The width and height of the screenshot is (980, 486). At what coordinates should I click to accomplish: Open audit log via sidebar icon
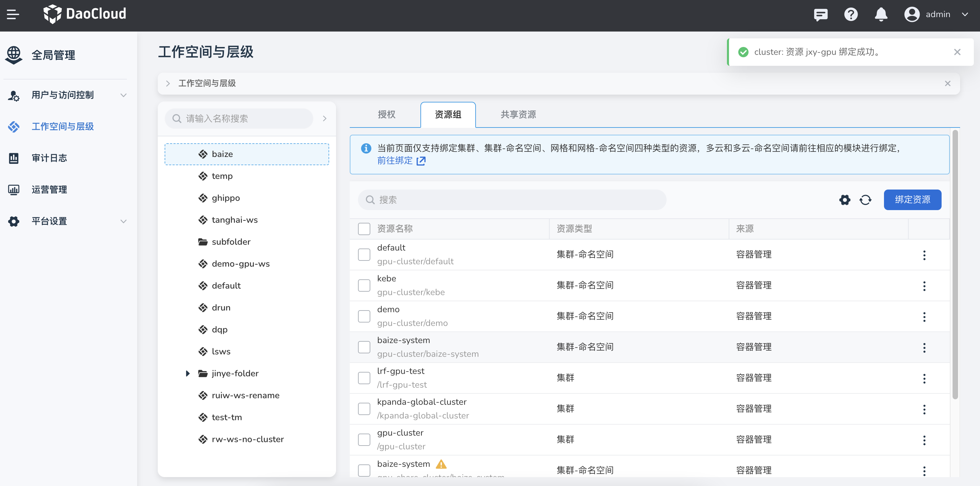tap(14, 158)
